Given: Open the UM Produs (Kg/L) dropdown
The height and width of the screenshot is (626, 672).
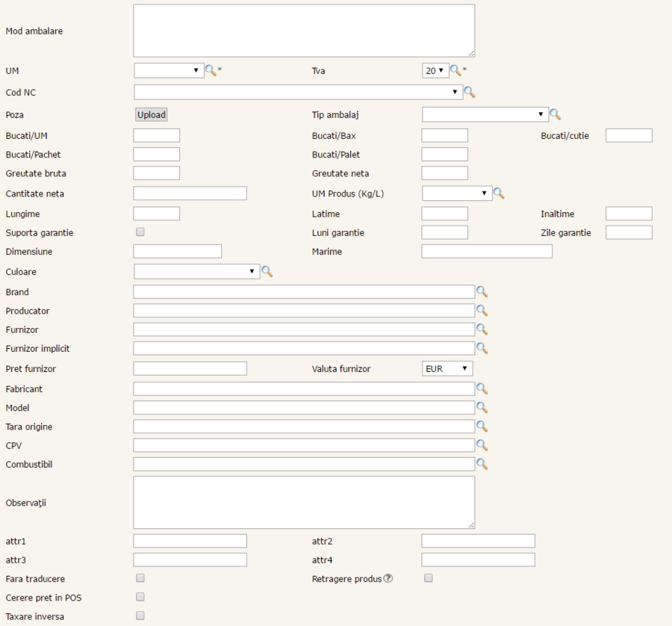Looking at the screenshot, I should coord(457,193).
